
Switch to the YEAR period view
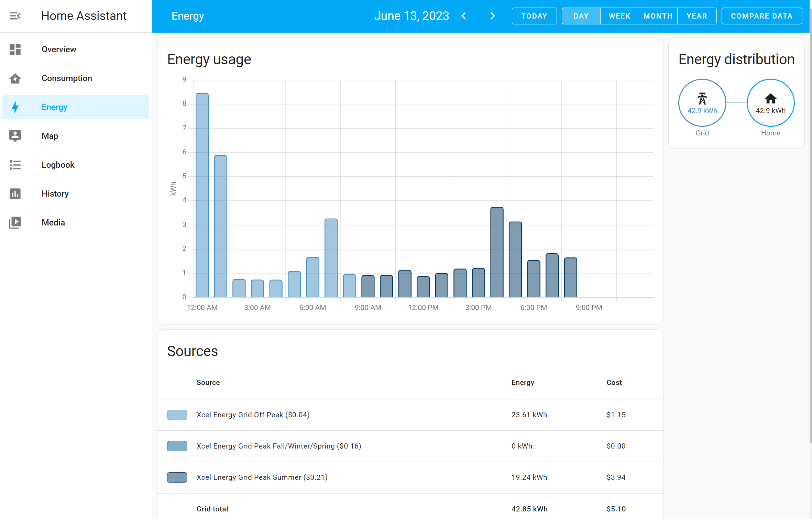pos(696,16)
